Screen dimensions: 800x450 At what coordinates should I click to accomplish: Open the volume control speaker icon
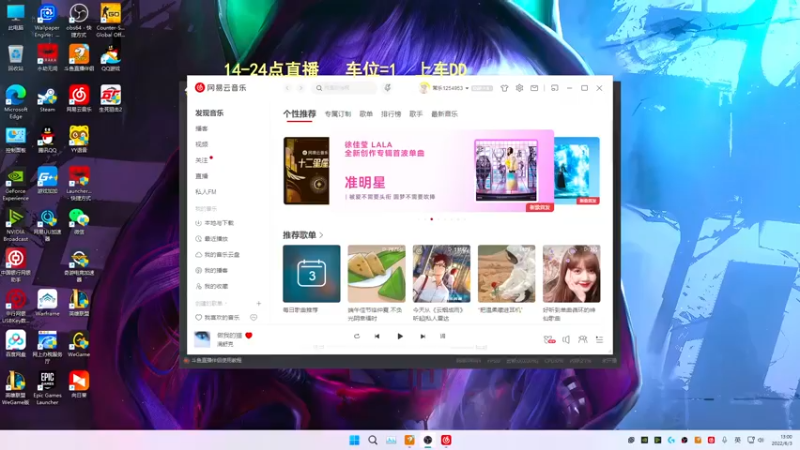tap(566, 339)
